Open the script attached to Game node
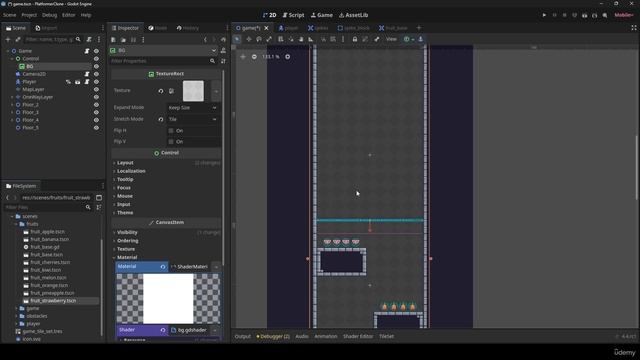This screenshot has width=640, height=360. click(x=87, y=51)
